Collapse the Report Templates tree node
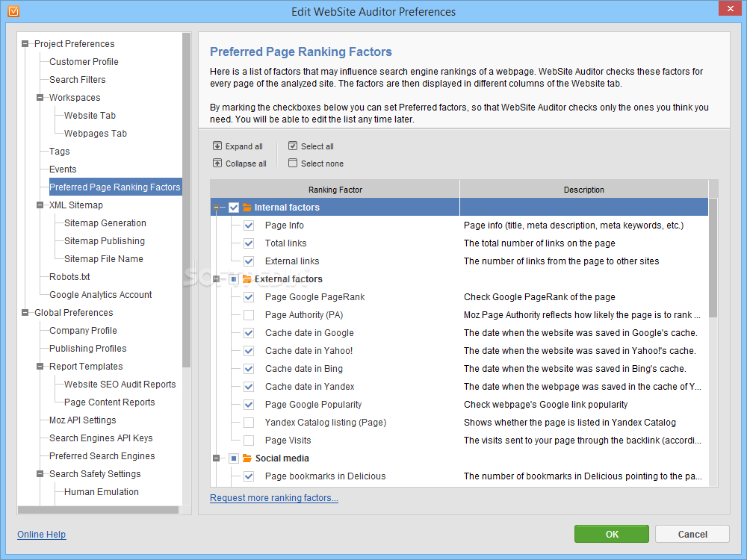 [x=40, y=367]
